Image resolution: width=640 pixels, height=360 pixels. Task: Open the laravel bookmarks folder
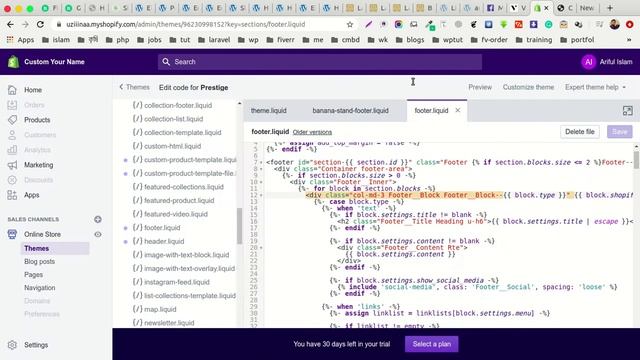pyautogui.click(x=214, y=40)
